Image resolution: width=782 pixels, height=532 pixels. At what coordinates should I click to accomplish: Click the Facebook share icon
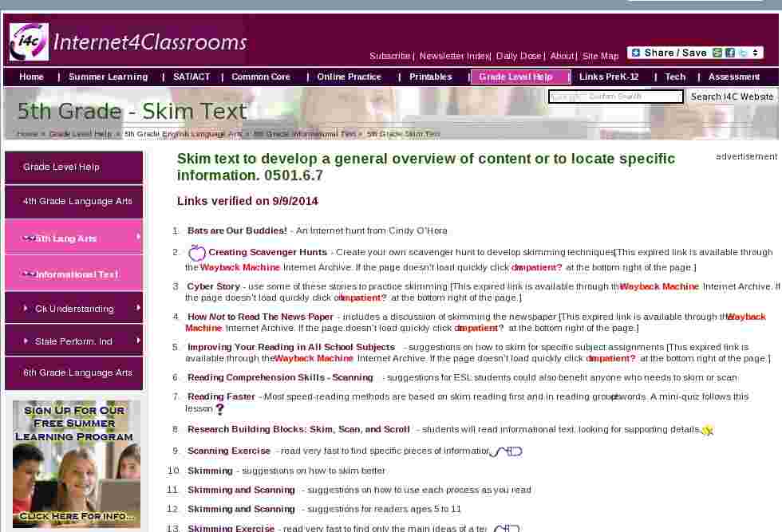point(730,53)
